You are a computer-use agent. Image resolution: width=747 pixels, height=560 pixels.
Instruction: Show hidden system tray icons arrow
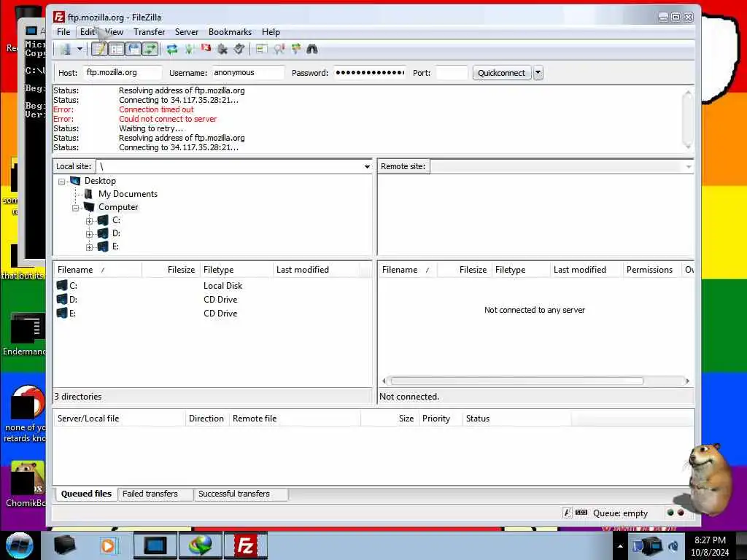point(620,546)
